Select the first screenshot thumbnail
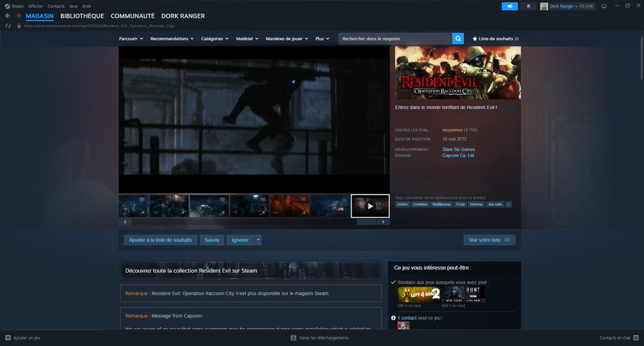644x346 pixels. pos(133,206)
